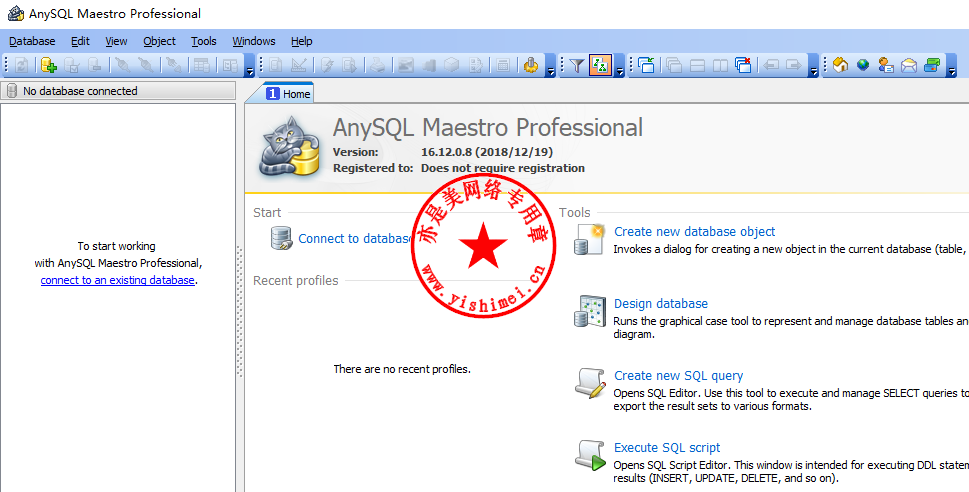Click the Create Database Profiles icon
This screenshot has width=969, height=492.
coord(49,65)
